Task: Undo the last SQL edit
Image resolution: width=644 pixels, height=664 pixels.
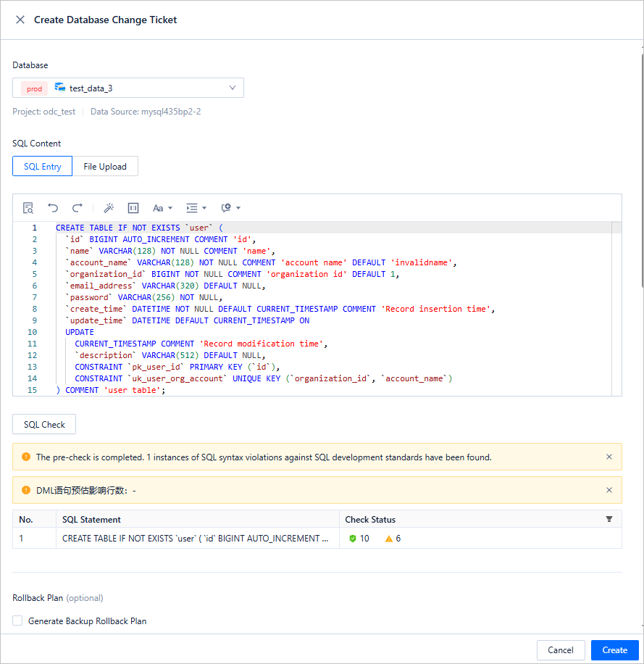Action: (x=53, y=208)
